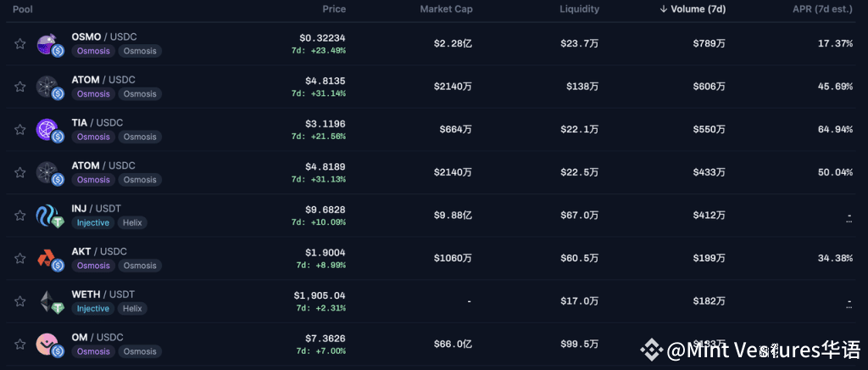Image resolution: width=868 pixels, height=370 pixels.
Task: Click the Helix tag on WETH row
Action: (x=132, y=309)
